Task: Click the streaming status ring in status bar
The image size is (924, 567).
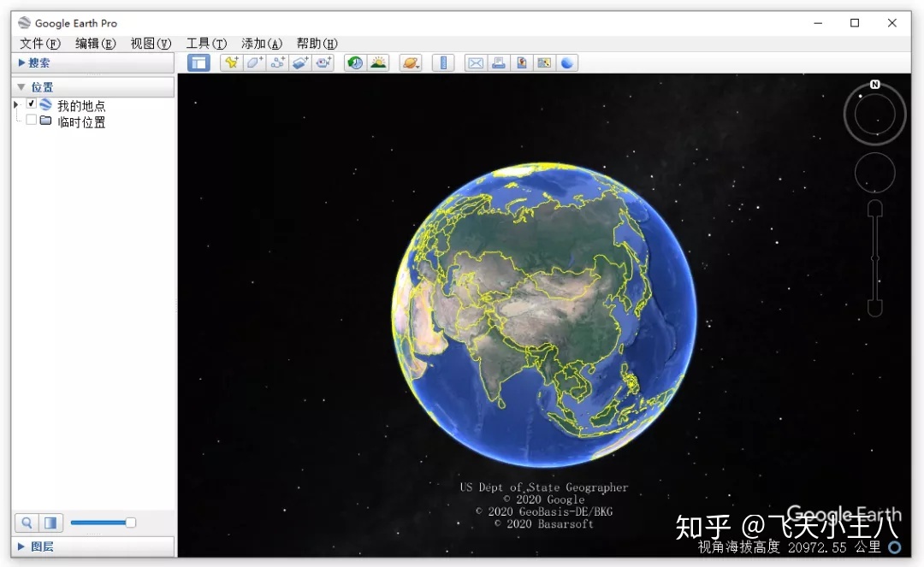Action: click(x=895, y=547)
